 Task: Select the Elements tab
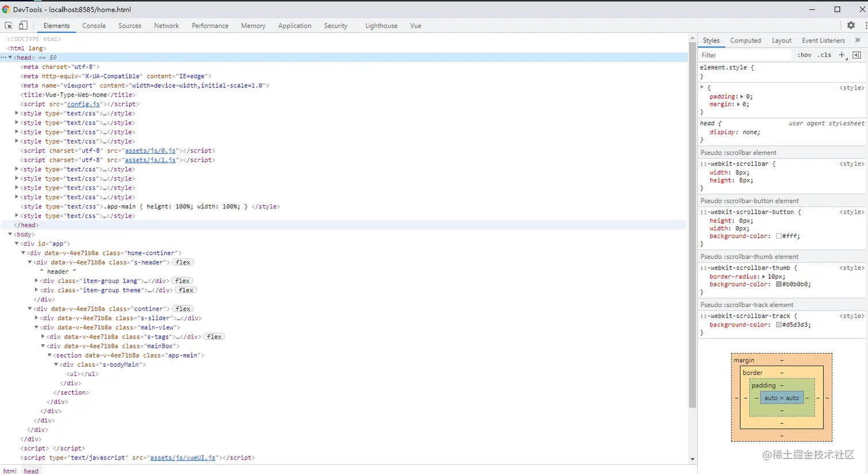[56, 26]
